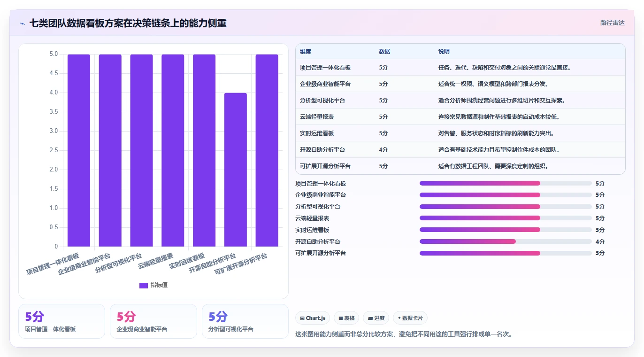Click description 对告警、服务状态和时序指标的刷新能力突出
644x357 pixels.
click(496, 133)
